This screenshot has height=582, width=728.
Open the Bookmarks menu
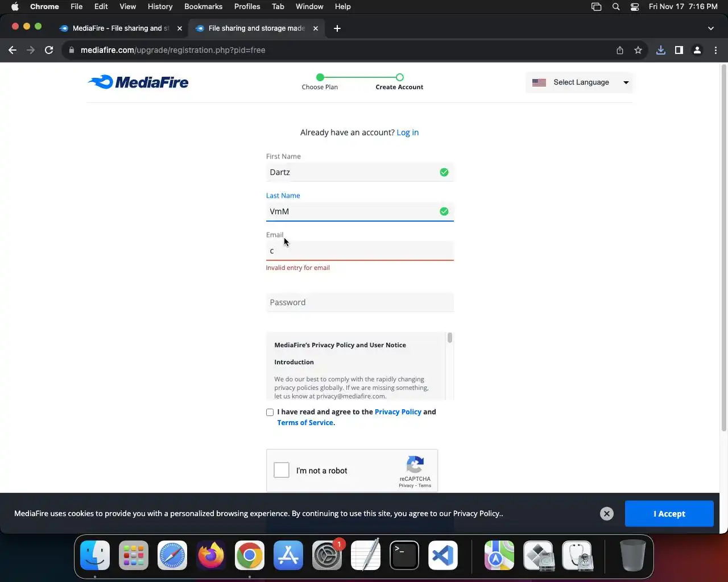pos(203,7)
